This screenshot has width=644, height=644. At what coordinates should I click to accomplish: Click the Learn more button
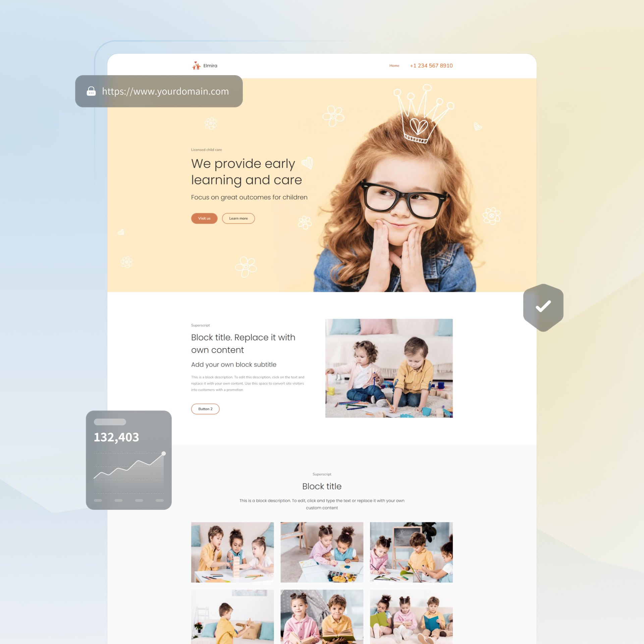click(238, 219)
